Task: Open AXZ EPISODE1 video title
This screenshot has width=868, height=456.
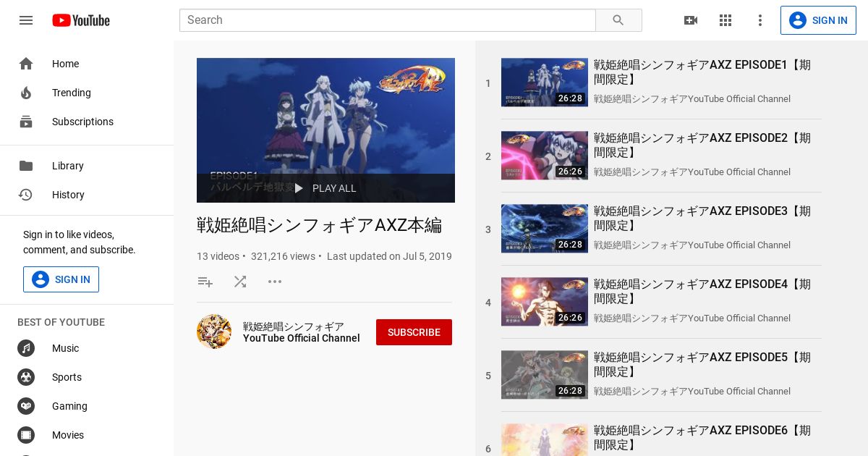Action: [x=702, y=72]
